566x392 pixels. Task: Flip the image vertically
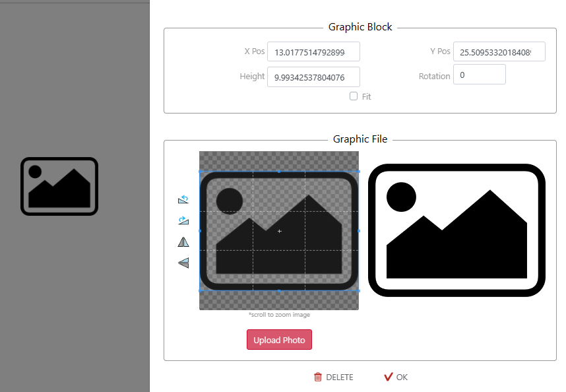183,263
